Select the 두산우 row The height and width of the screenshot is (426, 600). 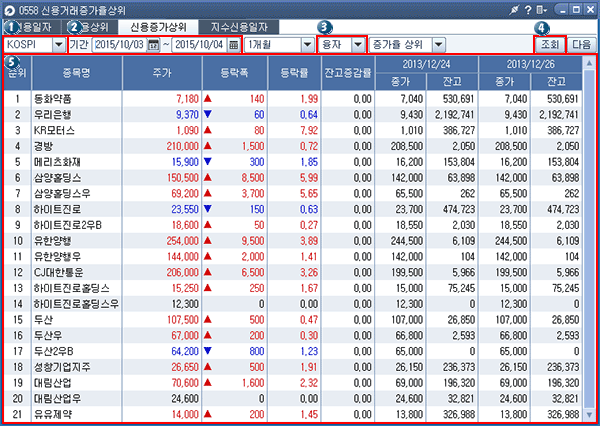(293, 336)
